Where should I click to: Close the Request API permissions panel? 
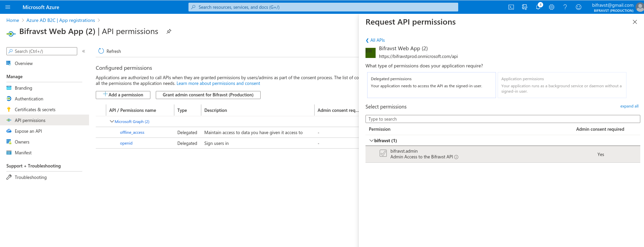pos(635,22)
